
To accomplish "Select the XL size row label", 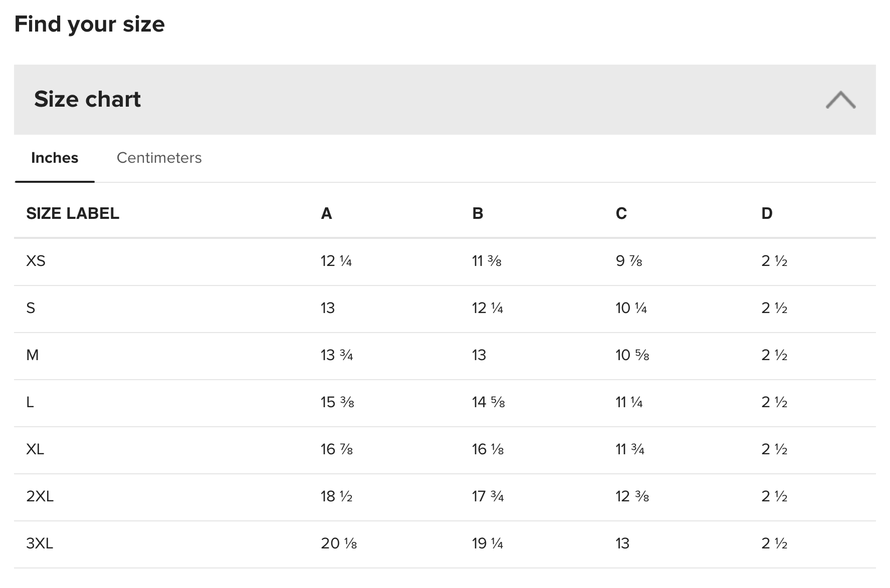I will coord(35,449).
